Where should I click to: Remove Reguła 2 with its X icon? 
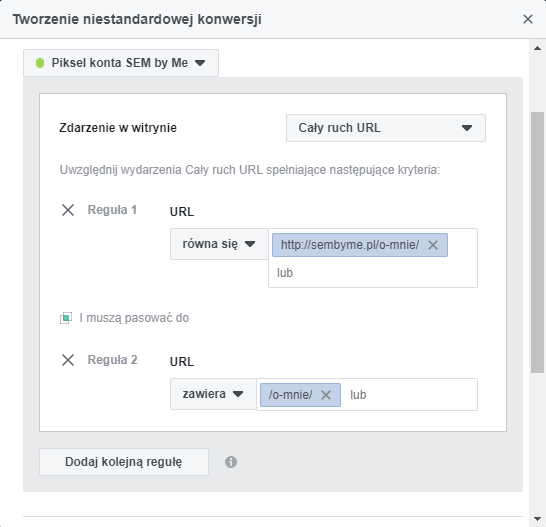click(68, 360)
